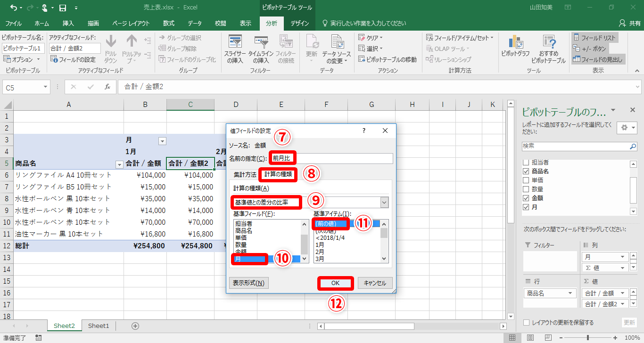Screen dimensions: 644x343
Task: Uncheck the 商品名 checkbox in the field list
Action: click(527, 171)
